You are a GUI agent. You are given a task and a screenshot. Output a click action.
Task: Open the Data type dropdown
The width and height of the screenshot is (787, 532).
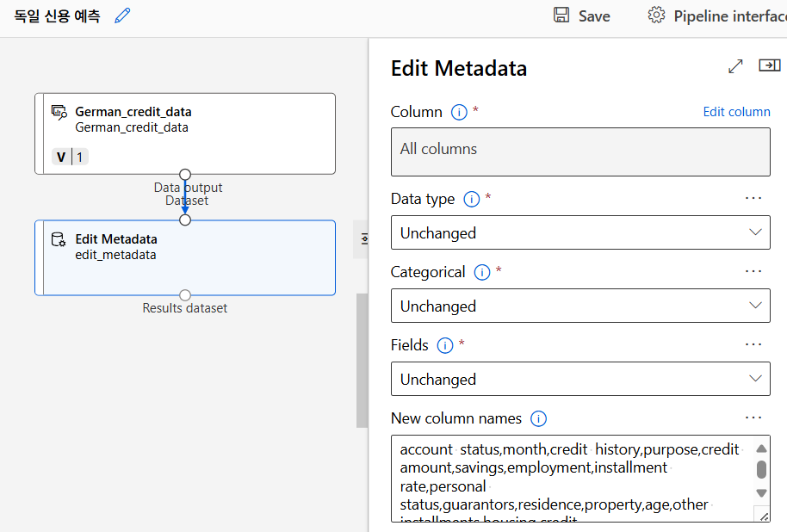point(580,232)
